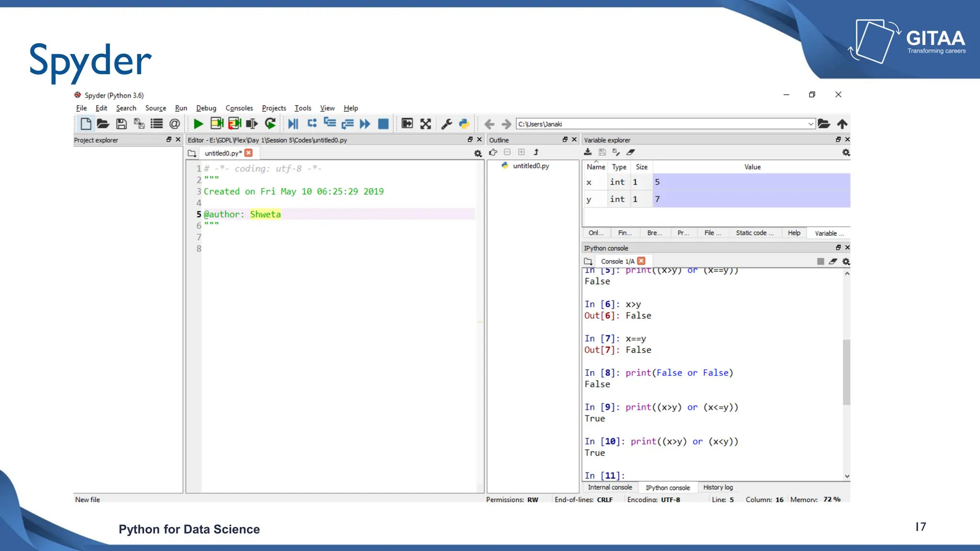Open IPython console options gear
This screenshot has width=980, height=551.
[x=846, y=262]
